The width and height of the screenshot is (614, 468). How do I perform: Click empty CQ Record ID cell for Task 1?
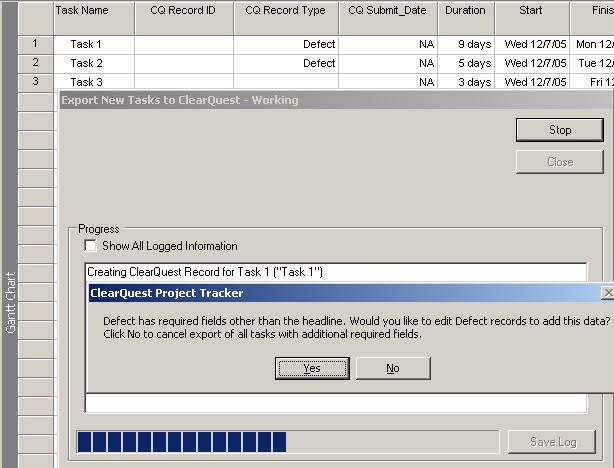(184, 44)
